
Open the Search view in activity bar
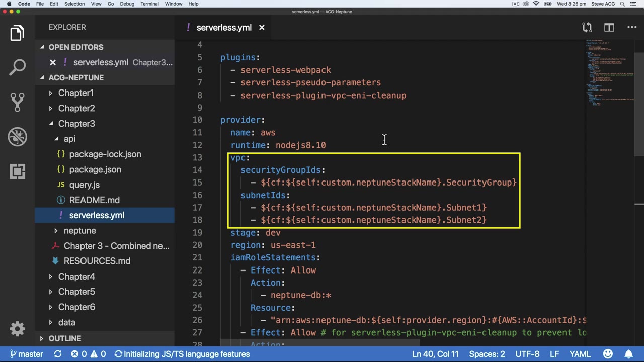tap(17, 67)
